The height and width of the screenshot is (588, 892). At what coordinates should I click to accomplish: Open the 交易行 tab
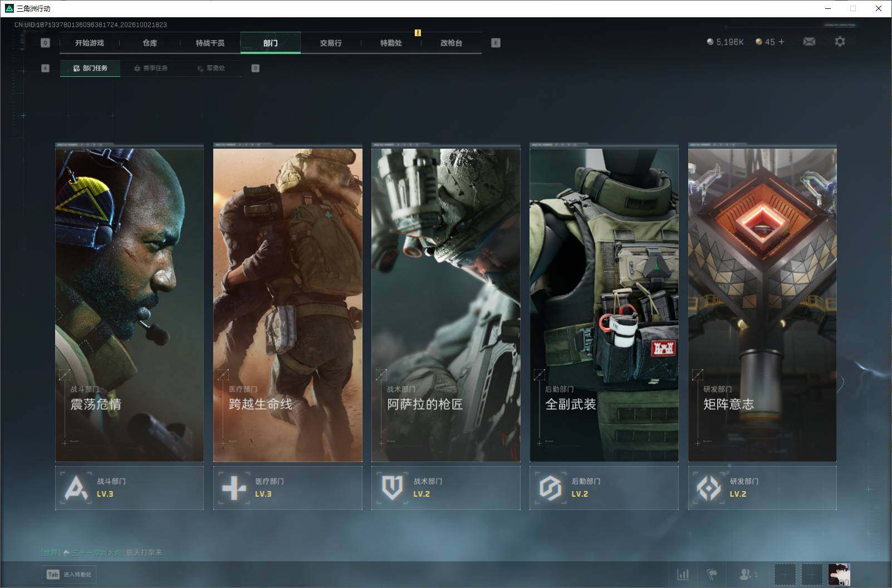point(331,43)
